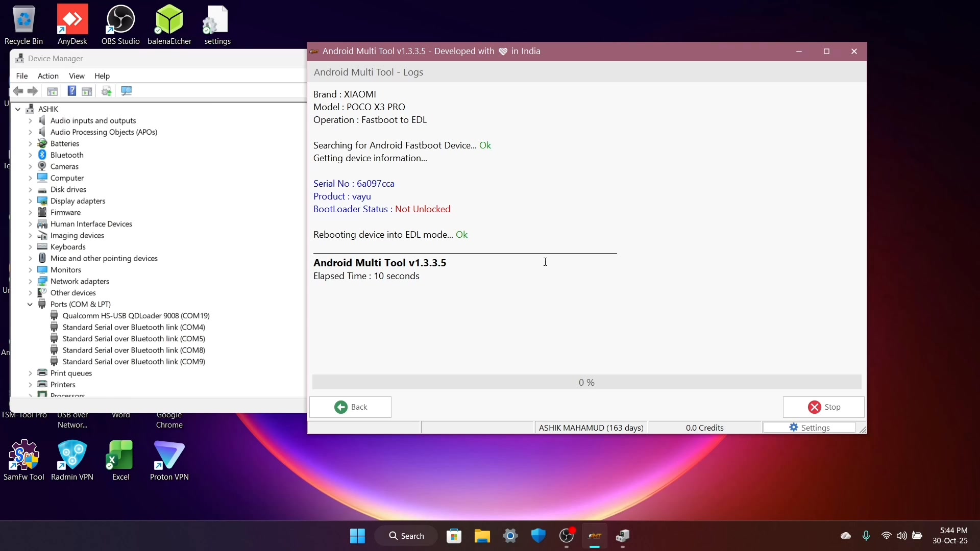Select Standard Serial over Bluetooth link (COM4)
The height and width of the screenshot is (551, 980).
[134, 328]
